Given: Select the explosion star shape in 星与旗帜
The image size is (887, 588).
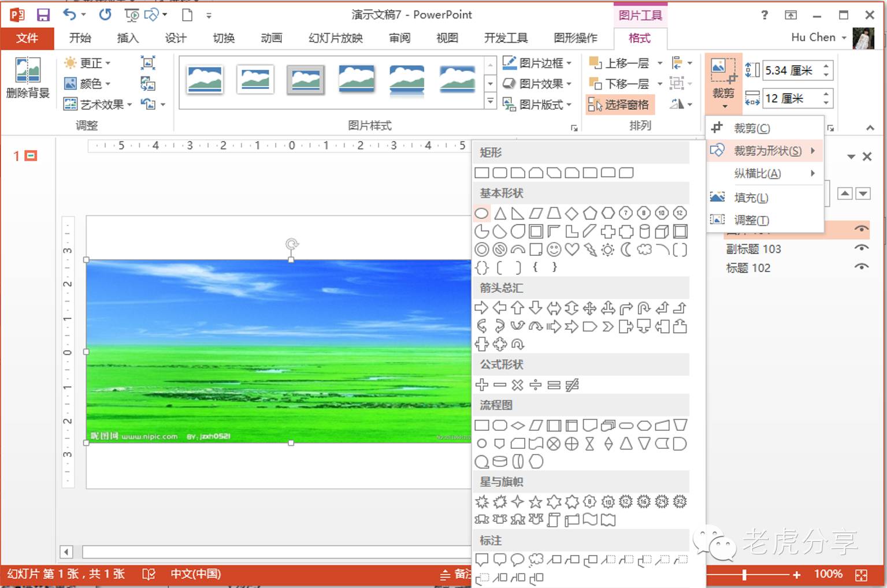Looking at the screenshot, I should 481,502.
